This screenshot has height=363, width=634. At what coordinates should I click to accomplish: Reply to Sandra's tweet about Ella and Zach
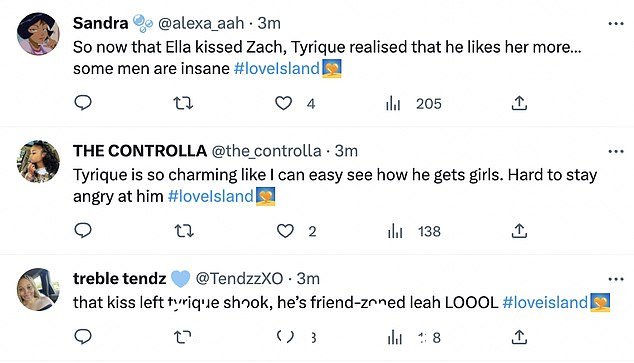click(83, 103)
